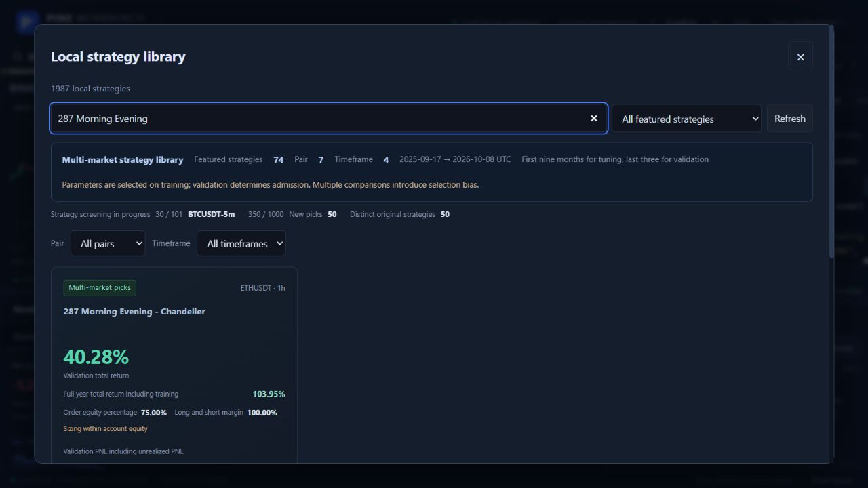This screenshot has height=488, width=868.
Task: Click the date range 2025-09-17 → 2026-10-08 UTC
Action: point(455,159)
